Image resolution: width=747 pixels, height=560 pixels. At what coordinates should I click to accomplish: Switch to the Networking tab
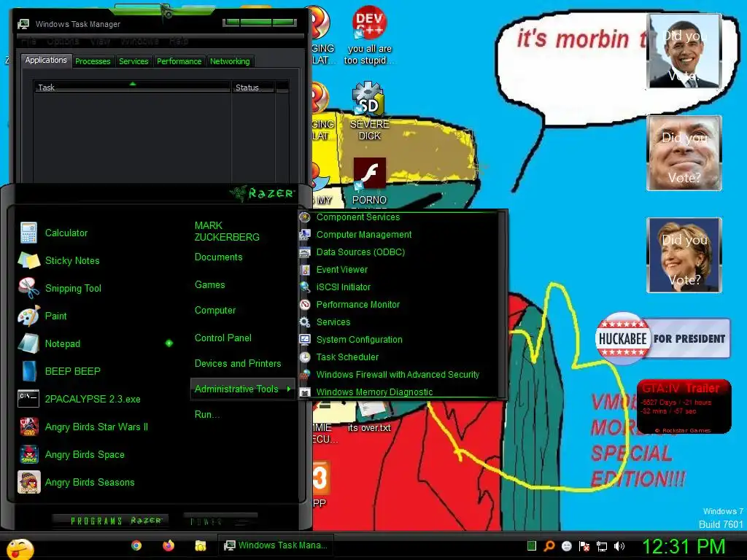[230, 61]
